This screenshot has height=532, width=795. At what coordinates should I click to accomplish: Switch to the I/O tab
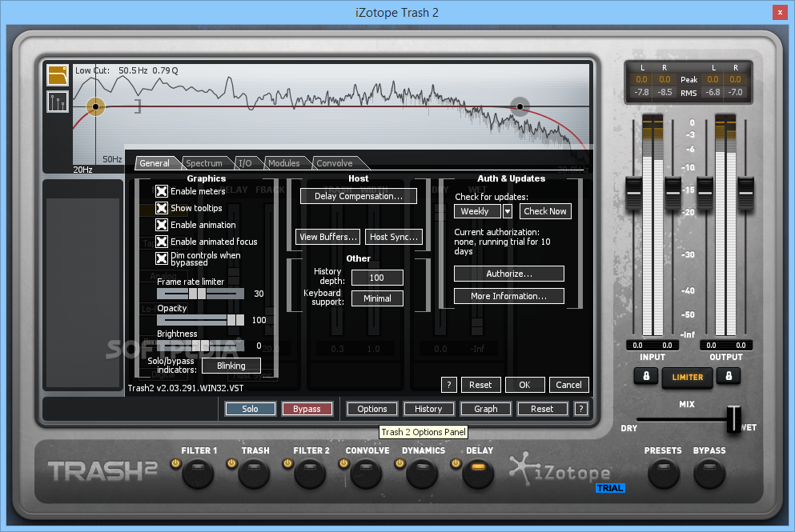click(x=246, y=163)
